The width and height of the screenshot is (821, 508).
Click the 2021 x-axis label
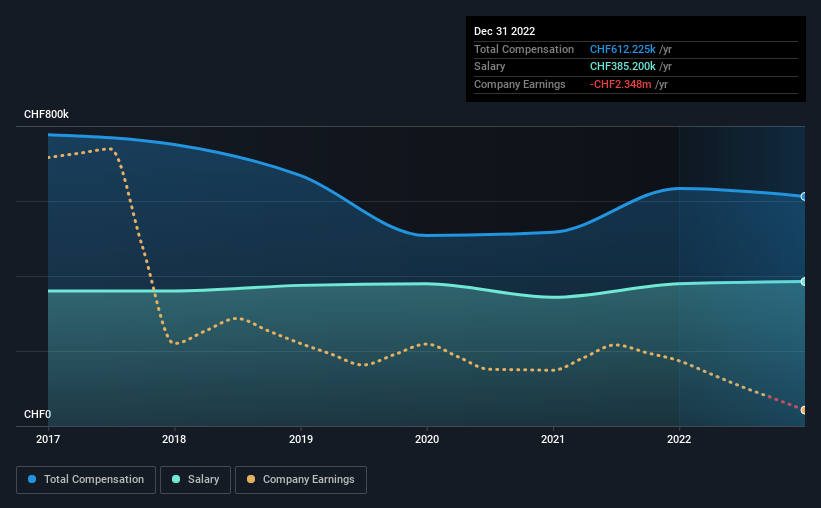(552, 439)
